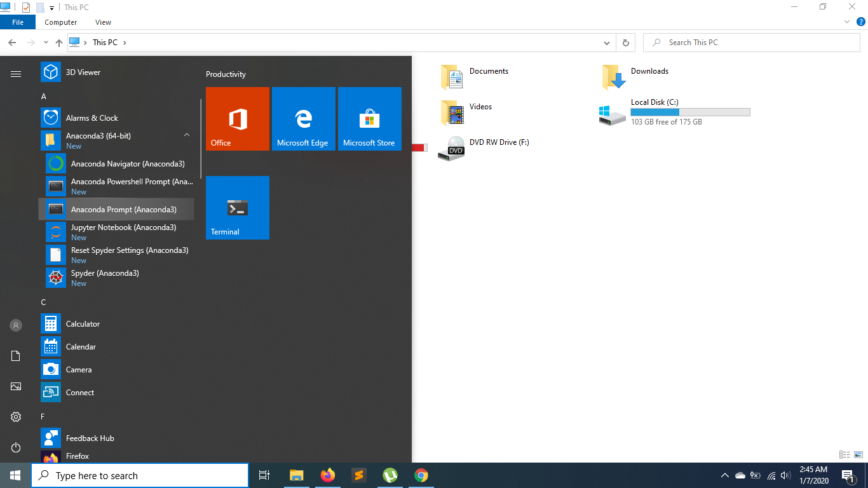
Task: Open the Computer ribbon tab
Action: click(x=61, y=22)
